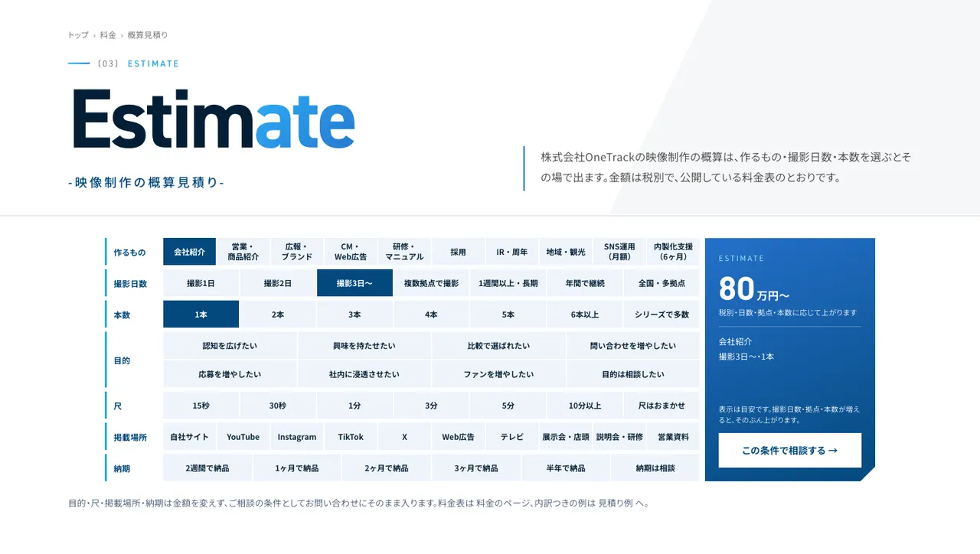Pick the 広報・ブランド option
The image size is (980, 554).
click(x=297, y=252)
